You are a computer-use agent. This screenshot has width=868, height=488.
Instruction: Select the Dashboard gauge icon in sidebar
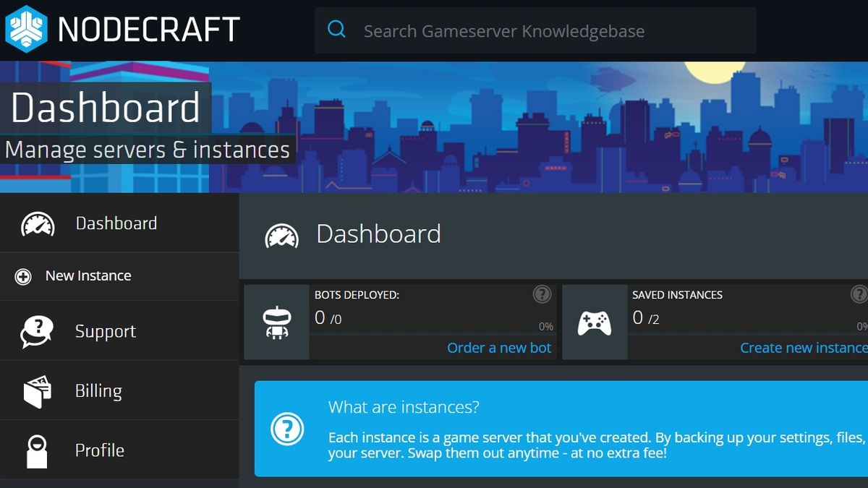[36, 223]
